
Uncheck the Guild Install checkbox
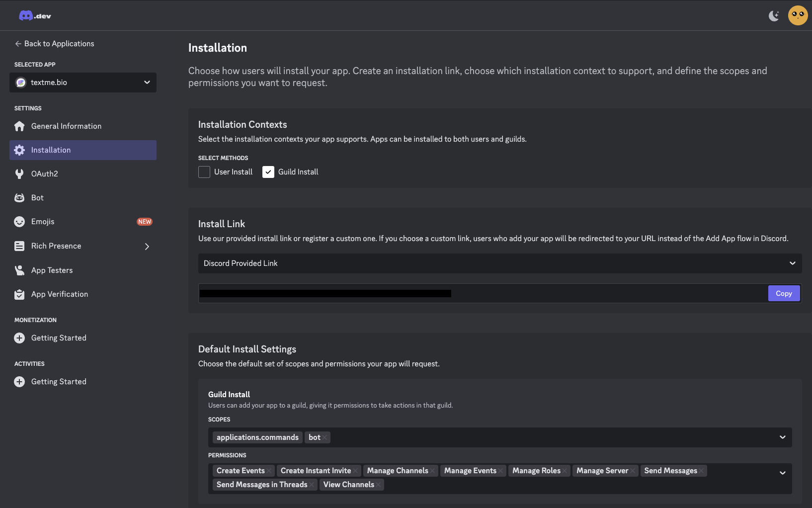pyautogui.click(x=268, y=172)
